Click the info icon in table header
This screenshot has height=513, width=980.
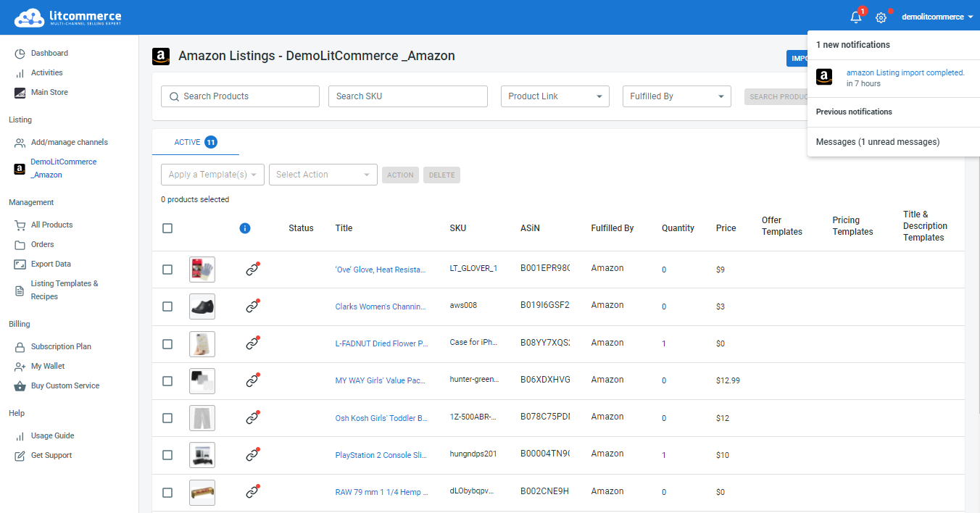[x=245, y=228]
